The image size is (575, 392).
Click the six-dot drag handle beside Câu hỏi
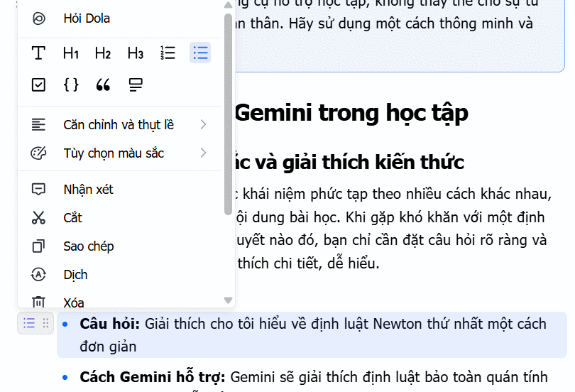(45, 323)
